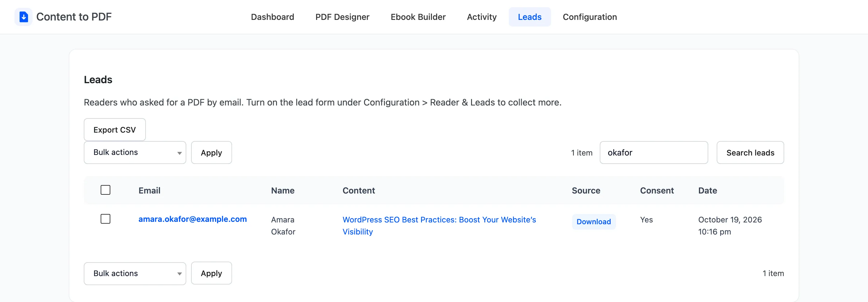Viewport: 868px width, 302px height.
Task: Open the Configuration tab
Action: pyautogui.click(x=590, y=17)
